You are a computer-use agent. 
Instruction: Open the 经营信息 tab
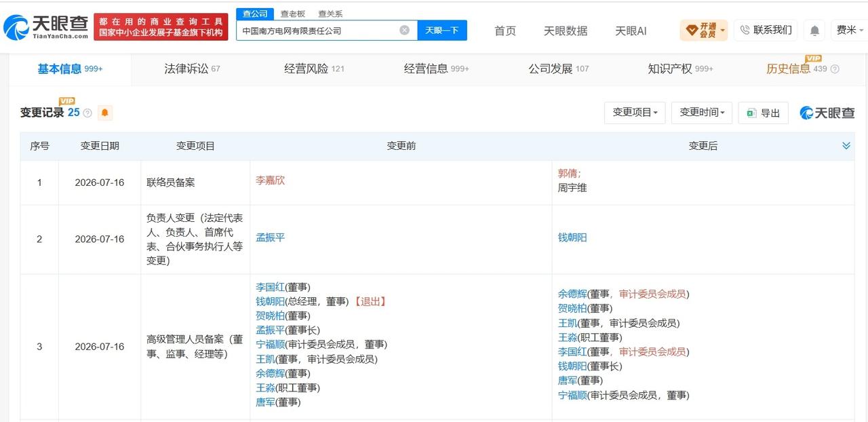click(436, 69)
